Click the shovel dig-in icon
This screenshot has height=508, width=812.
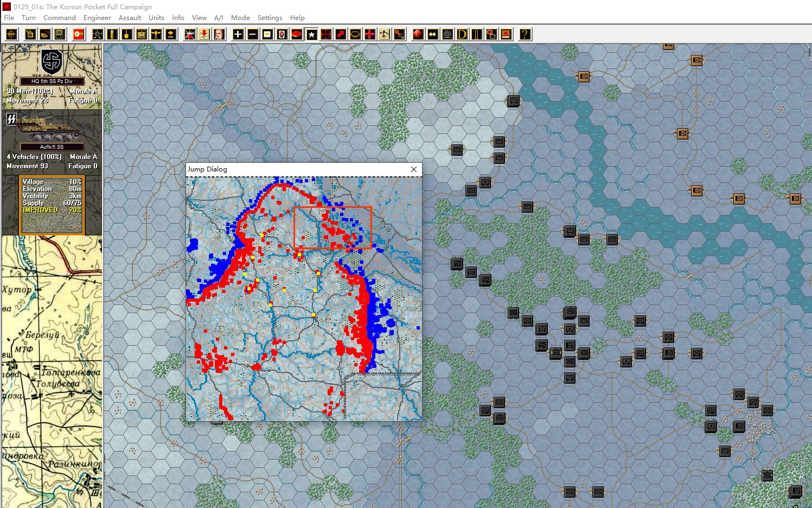click(126, 34)
